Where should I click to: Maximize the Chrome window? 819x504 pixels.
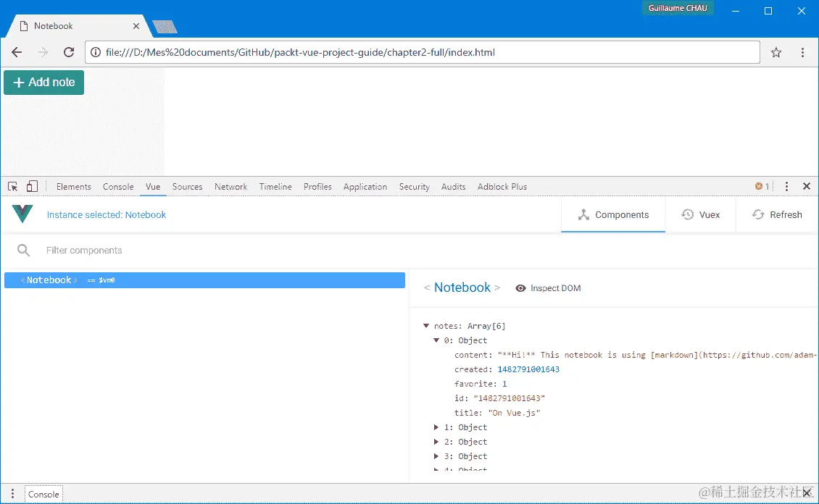point(768,10)
